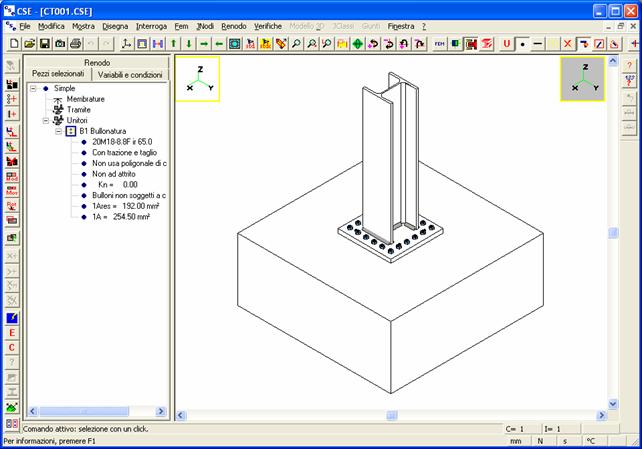
Task: Toggle the dot display toolbar button
Action: [x=522, y=44]
